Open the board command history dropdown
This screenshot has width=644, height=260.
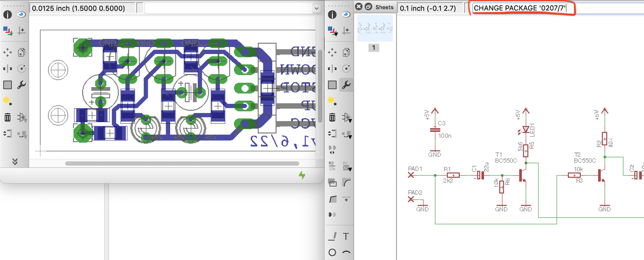click(316, 8)
